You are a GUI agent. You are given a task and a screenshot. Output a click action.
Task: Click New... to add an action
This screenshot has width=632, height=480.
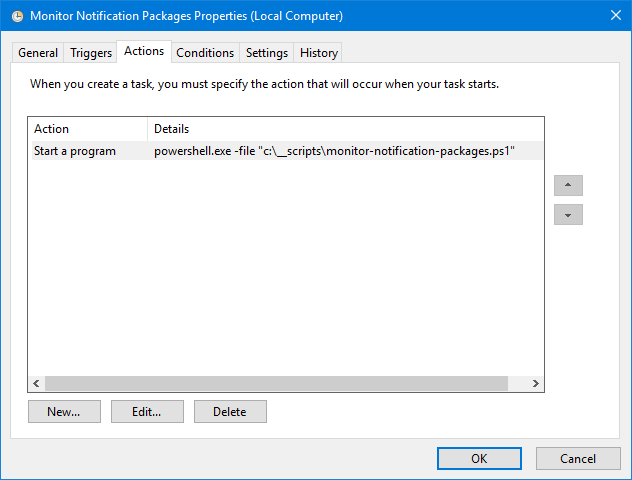pos(62,411)
